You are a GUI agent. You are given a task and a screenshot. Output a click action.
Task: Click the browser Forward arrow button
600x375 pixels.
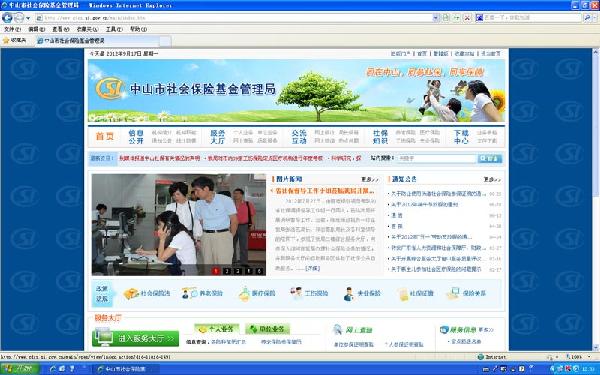coord(18,18)
